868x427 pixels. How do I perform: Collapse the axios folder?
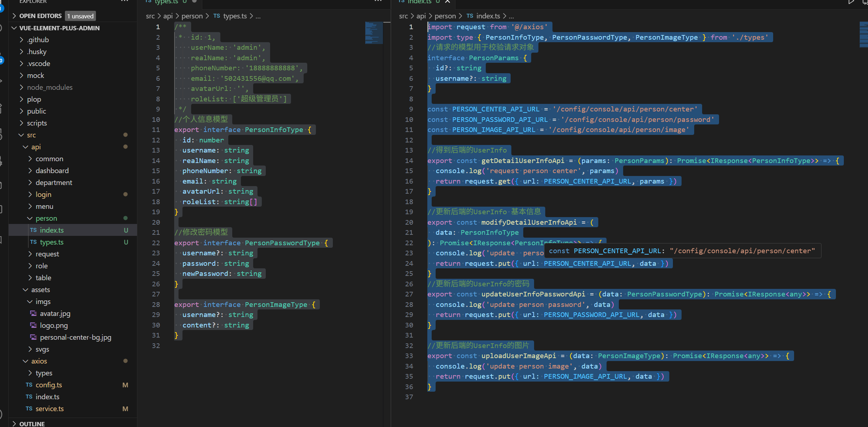point(26,361)
